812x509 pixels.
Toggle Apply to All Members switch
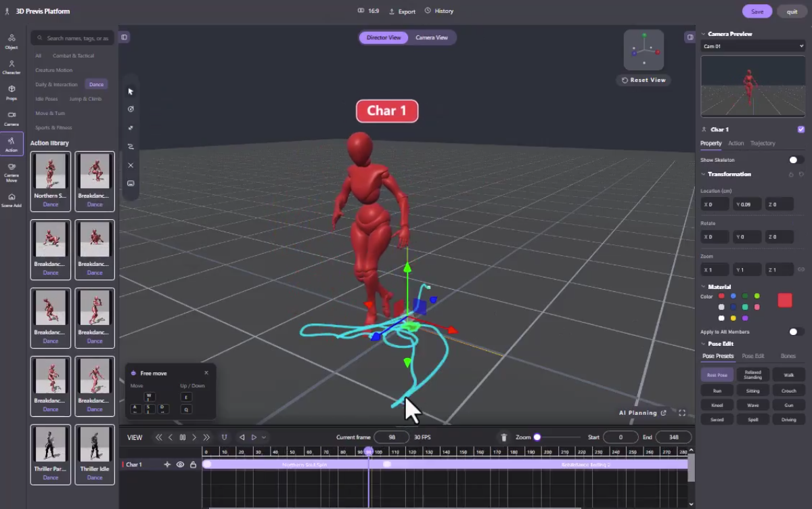click(796, 332)
